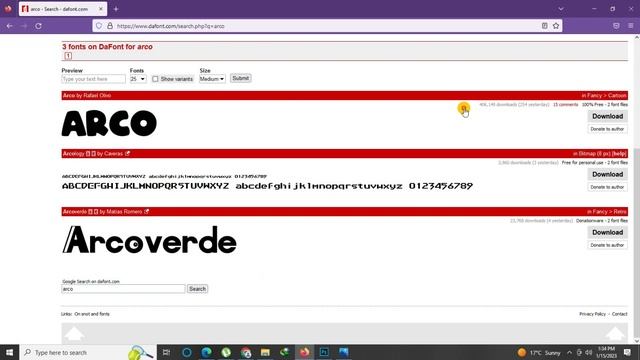640x360 pixels.
Task: Open On snot and fonts link
Action: coord(92,314)
